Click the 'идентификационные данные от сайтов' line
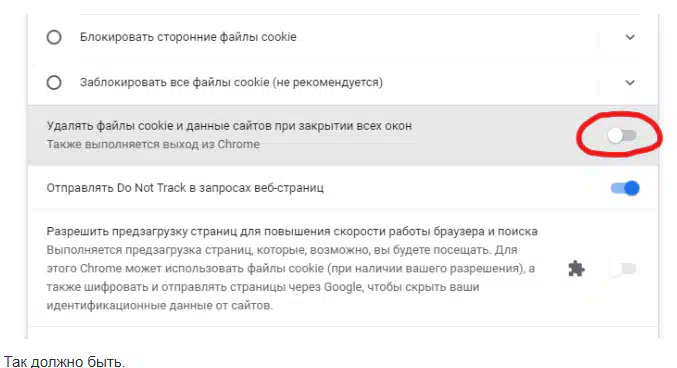677x368 pixels. (160, 305)
